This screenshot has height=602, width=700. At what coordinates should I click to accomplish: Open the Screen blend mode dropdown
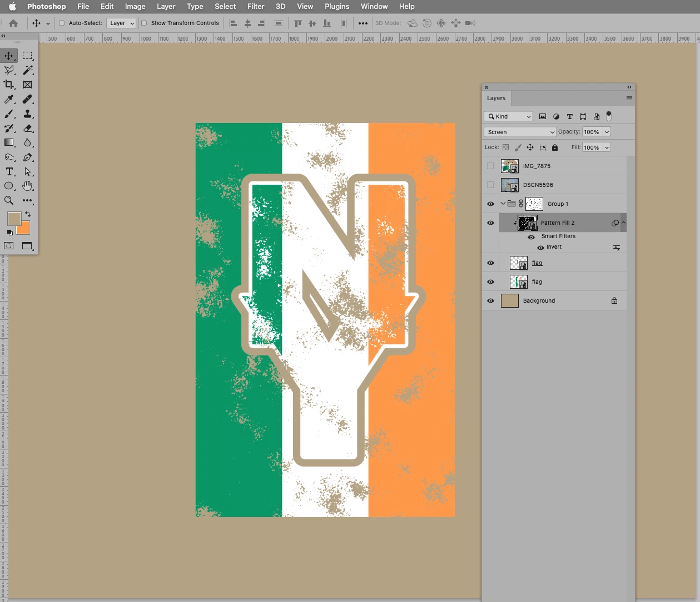click(x=520, y=132)
